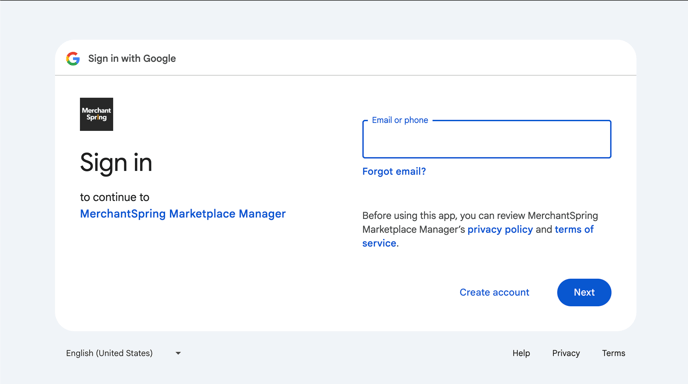The image size is (688, 384).
Task: Focus the Email or phone field
Action: click(487, 139)
